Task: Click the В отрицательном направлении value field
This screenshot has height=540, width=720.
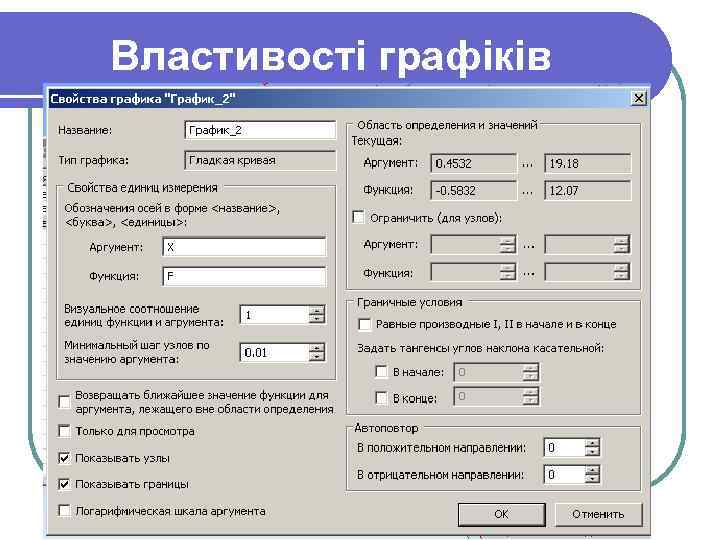Action: pyautogui.click(x=564, y=474)
